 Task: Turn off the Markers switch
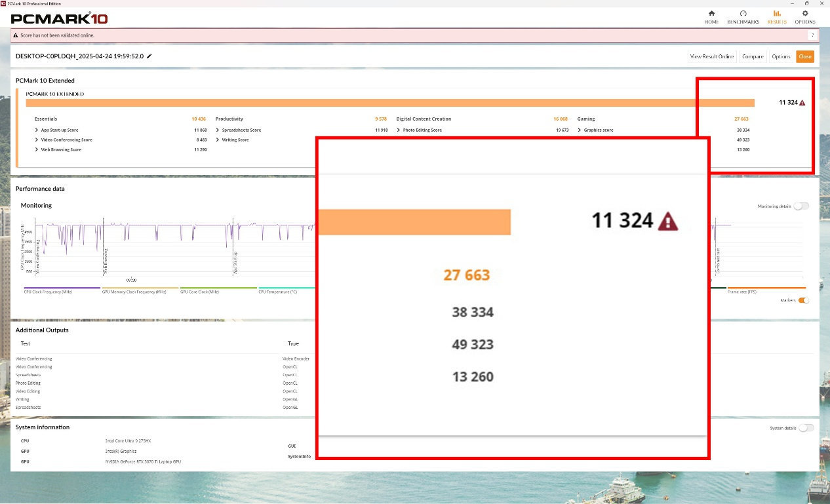[x=803, y=300]
